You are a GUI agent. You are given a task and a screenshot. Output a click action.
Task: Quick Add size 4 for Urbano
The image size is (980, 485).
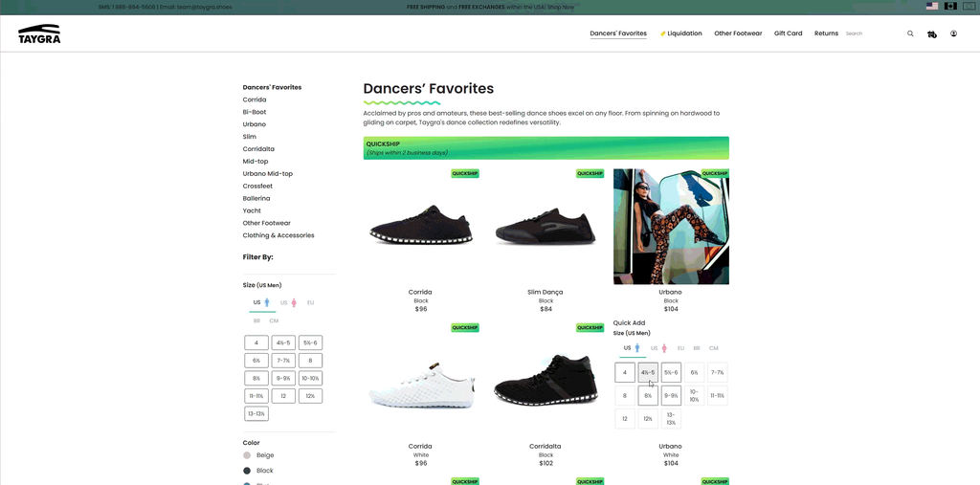pyautogui.click(x=625, y=372)
